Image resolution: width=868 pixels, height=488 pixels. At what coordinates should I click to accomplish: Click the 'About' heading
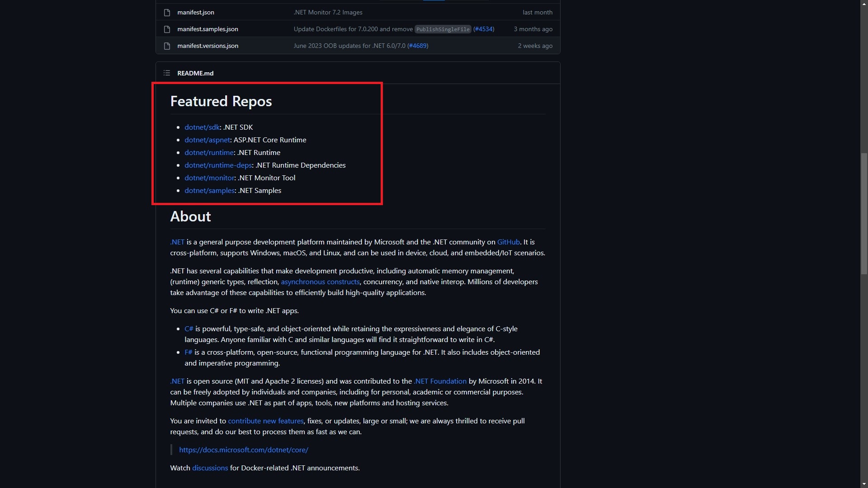(190, 216)
